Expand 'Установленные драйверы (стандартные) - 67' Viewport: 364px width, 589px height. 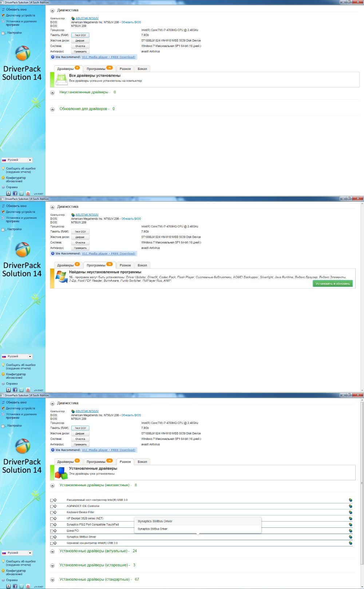[52, 580]
